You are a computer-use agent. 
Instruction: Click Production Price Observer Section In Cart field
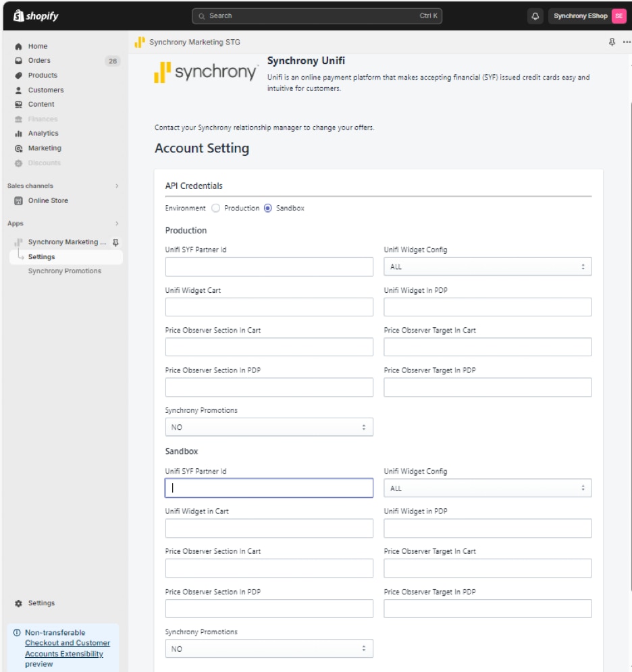coord(269,347)
